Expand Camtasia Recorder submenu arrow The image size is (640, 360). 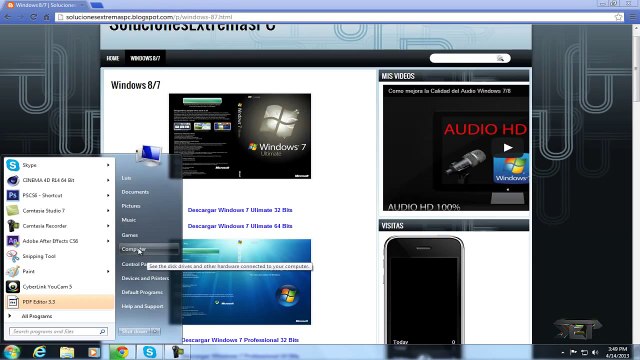(108, 226)
